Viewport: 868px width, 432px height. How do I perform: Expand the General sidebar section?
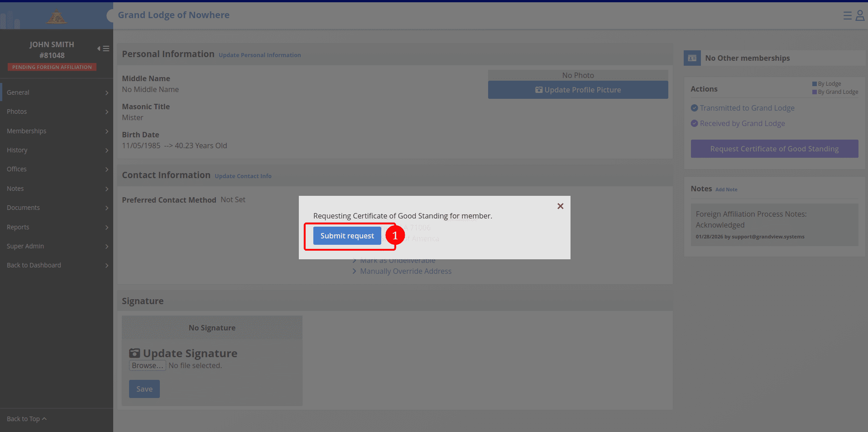point(57,92)
